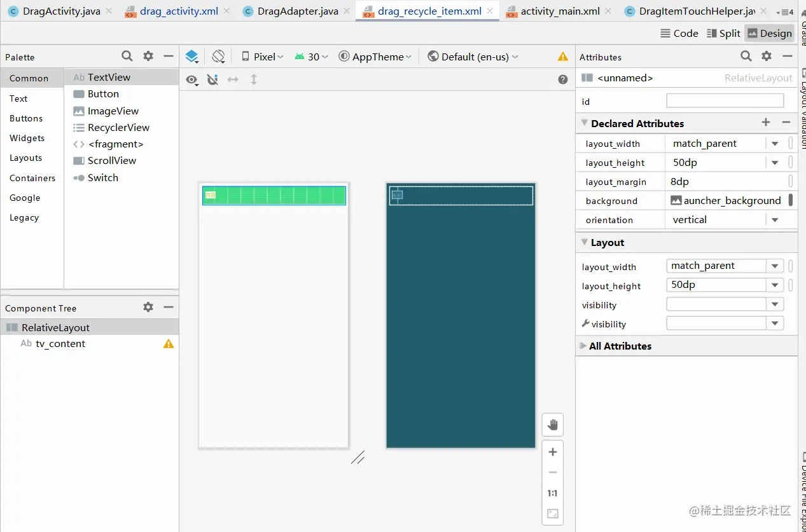This screenshot has width=806, height=532.
Task: Zoom out on the design surface
Action: click(553, 472)
